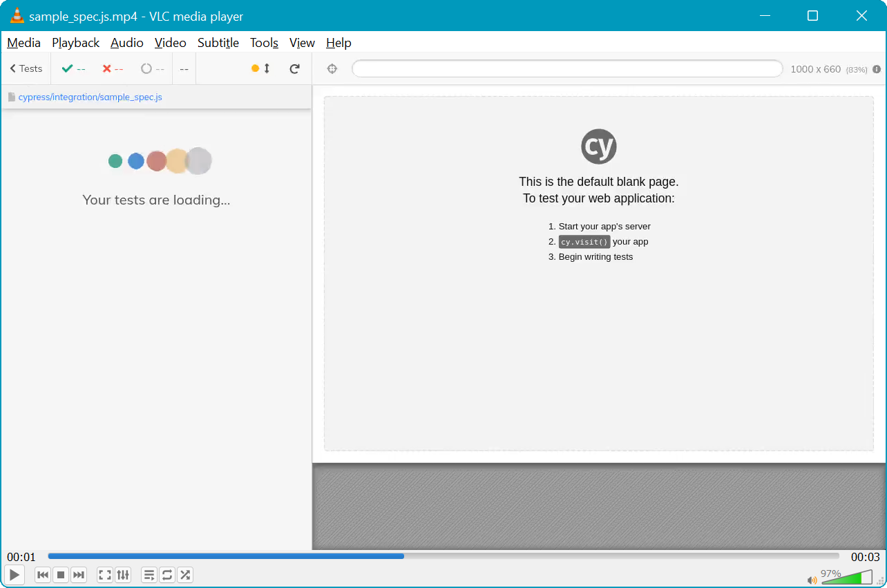The image size is (887, 588).
Task: Toggle fullscreen video mode
Action: click(x=105, y=575)
